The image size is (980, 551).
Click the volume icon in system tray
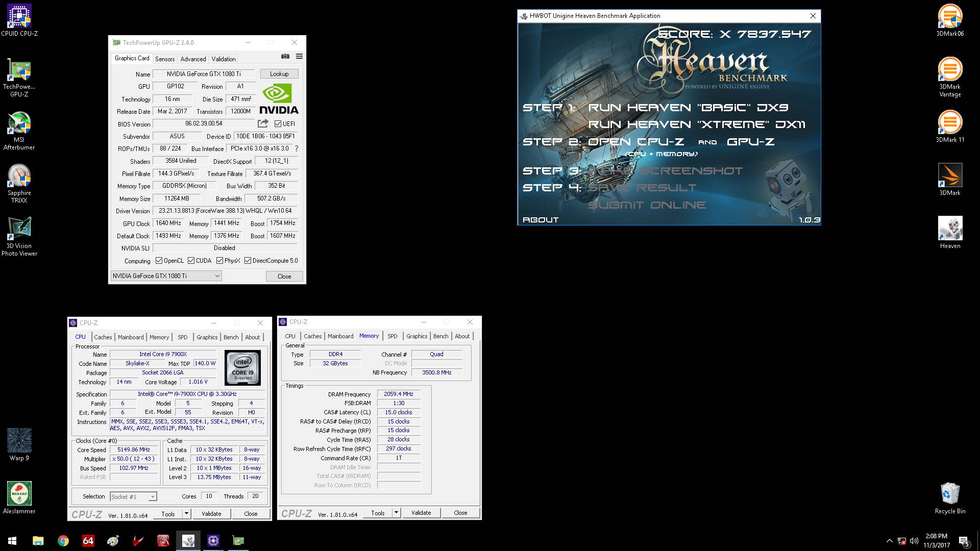coord(914,541)
